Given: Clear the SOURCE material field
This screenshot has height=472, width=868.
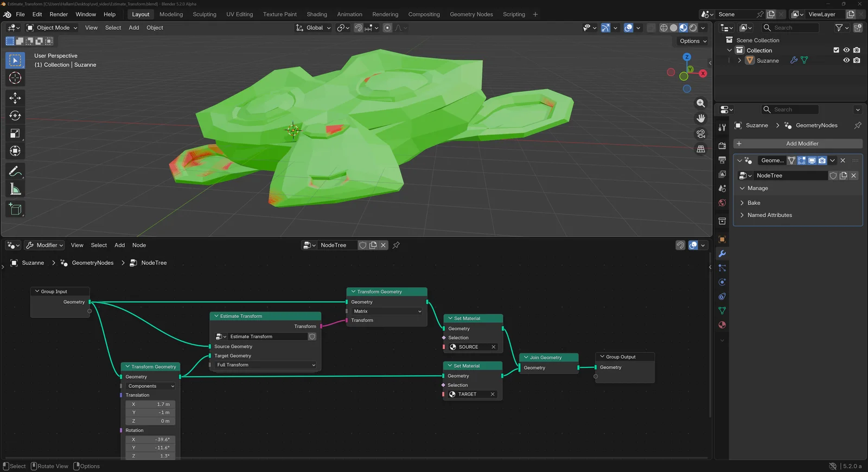Looking at the screenshot, I should pos(493,347).
